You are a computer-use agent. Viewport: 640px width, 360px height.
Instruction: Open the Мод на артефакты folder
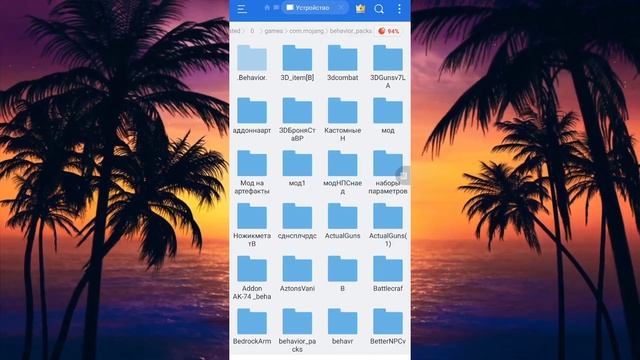pos(252,172)
